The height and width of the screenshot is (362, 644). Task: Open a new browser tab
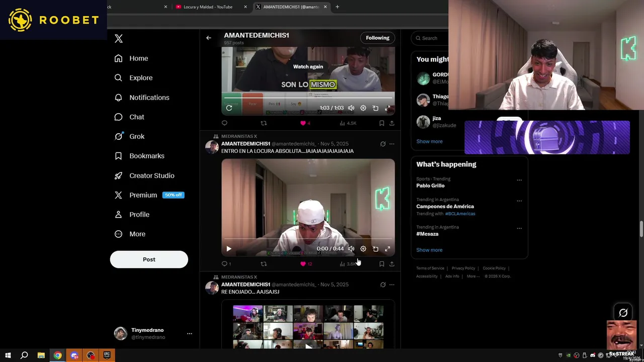[x=337, y=7]
